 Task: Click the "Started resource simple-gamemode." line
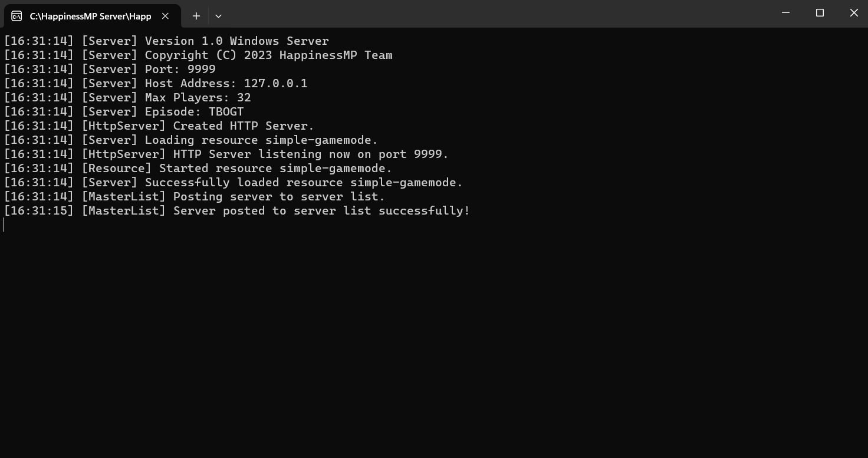(276, 168)
